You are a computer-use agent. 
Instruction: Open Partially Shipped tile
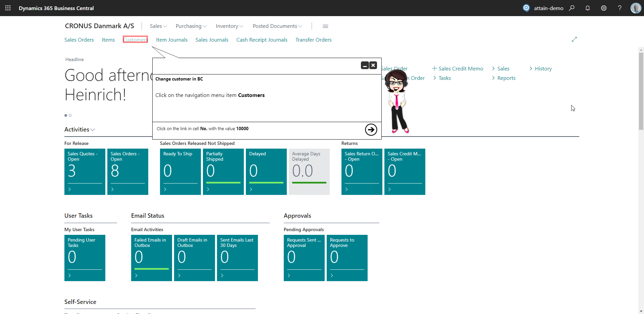click(x=223, y=172)
